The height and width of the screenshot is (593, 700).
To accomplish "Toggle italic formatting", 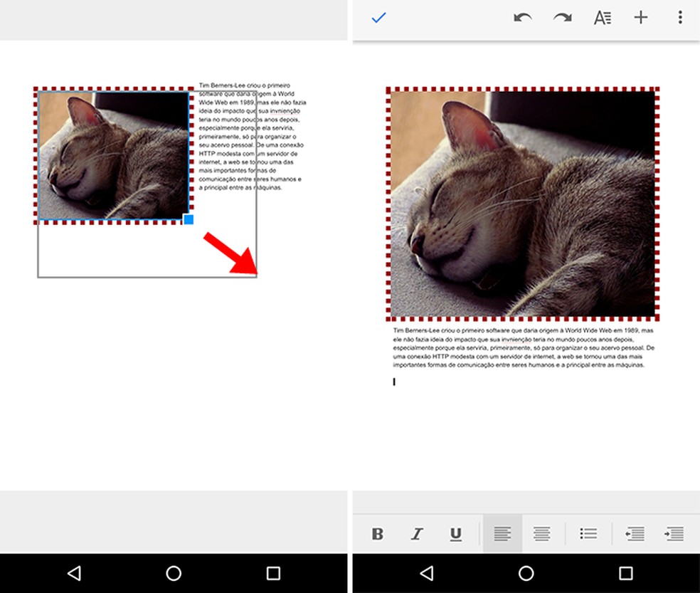I will [x=417, y=534].
